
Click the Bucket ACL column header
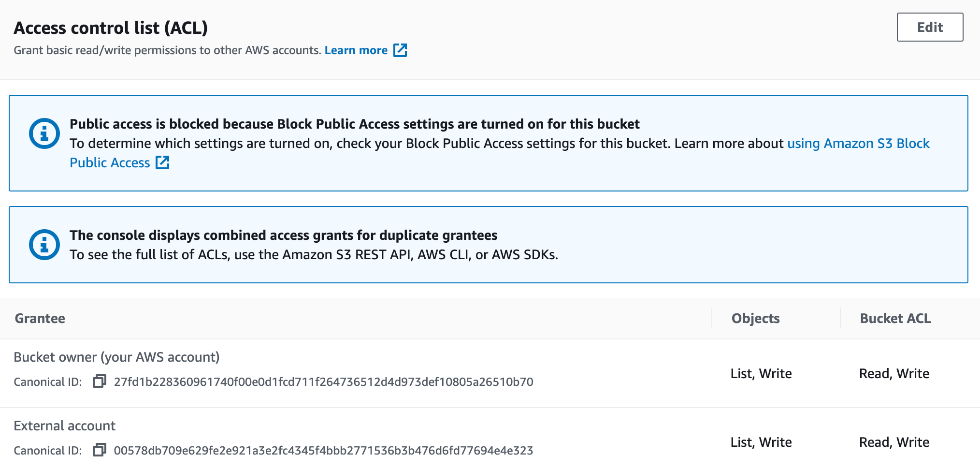point(895,318)
